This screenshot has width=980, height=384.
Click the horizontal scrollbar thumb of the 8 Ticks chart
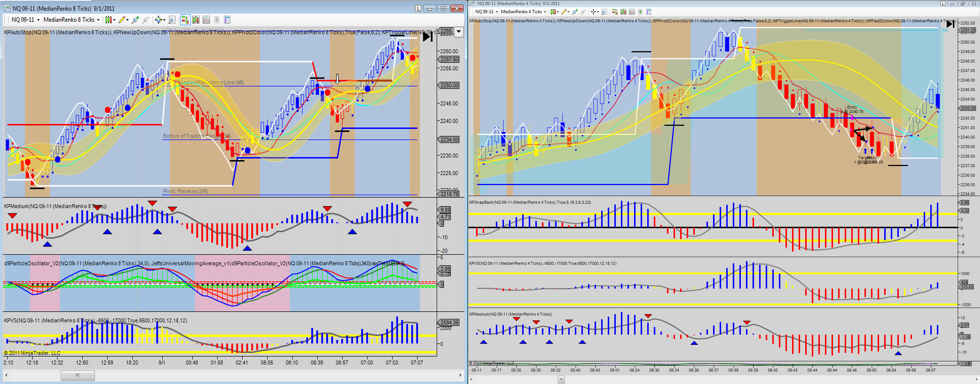coord(78,376)
